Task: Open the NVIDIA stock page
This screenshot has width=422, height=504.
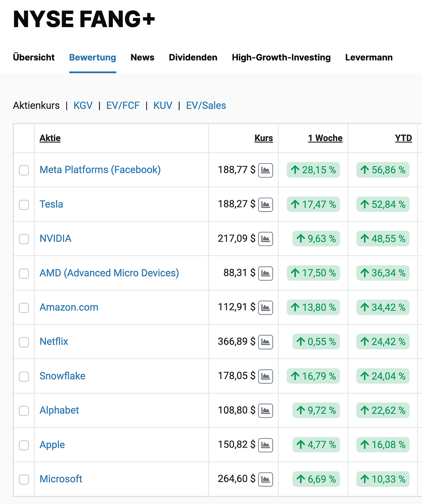Action: [55, 239]
